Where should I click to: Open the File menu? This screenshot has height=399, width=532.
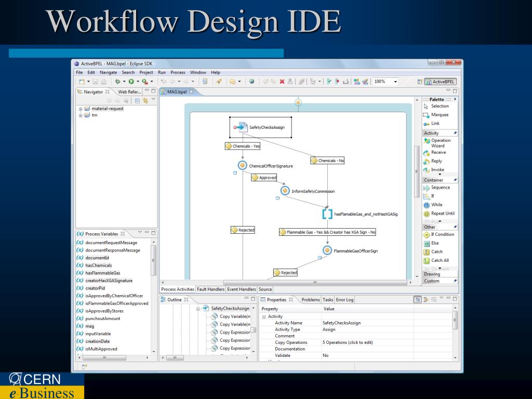pyautogui.click(x=79, y=72)
